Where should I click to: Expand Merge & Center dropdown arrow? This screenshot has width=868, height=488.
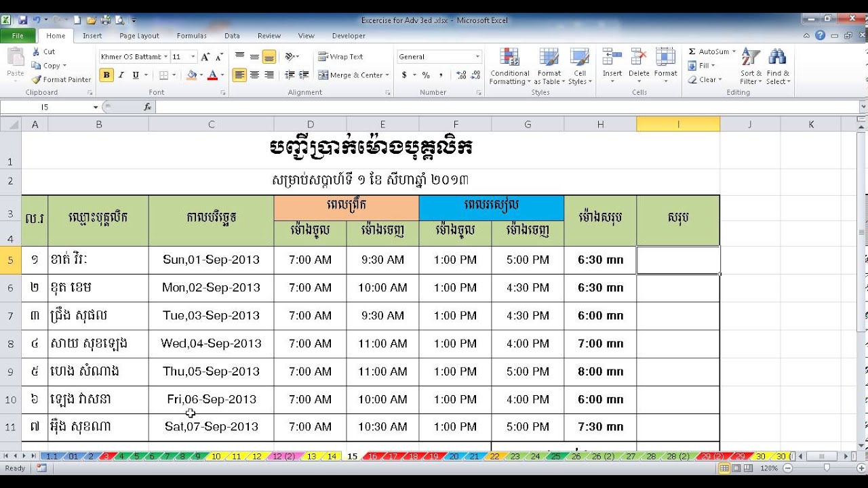[387, 75]
